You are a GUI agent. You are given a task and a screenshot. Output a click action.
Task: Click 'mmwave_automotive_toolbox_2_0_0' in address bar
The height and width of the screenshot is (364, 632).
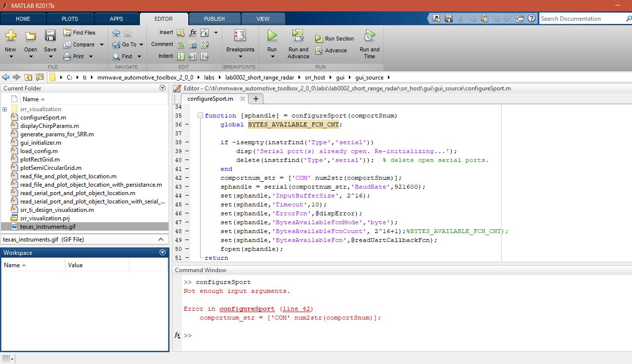point(145,78)
